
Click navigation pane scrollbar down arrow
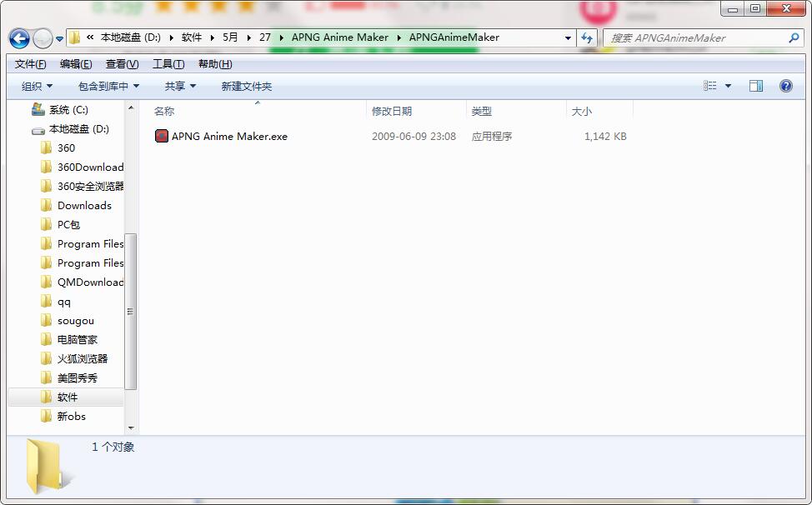(x=131, y=427)
